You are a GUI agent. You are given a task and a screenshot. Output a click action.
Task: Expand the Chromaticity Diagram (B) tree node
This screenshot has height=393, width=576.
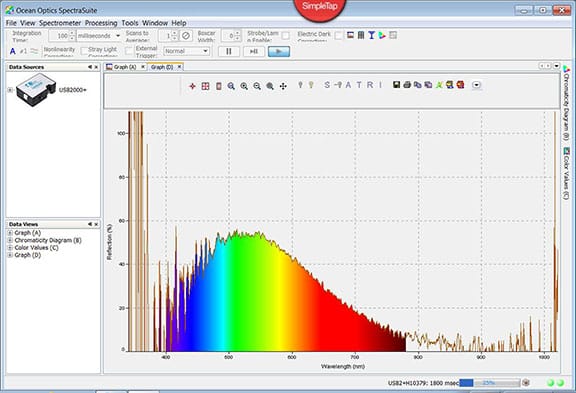click(10, 240)
